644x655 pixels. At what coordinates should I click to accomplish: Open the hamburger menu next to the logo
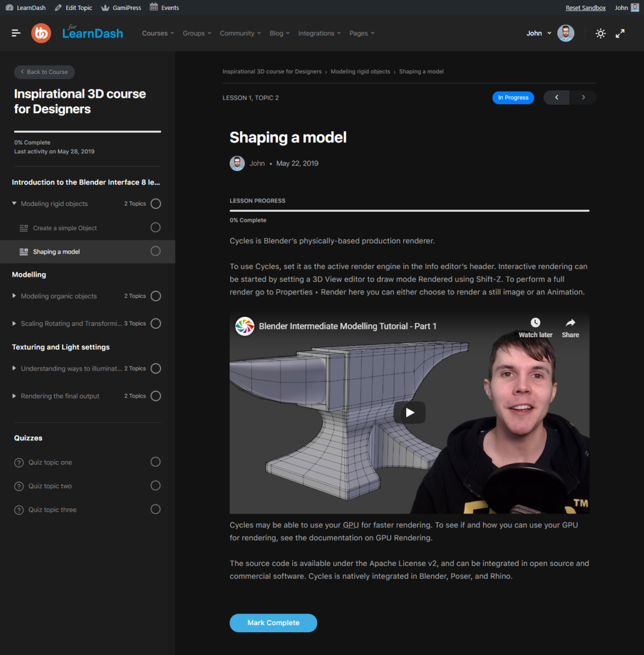pyautogui.click(x=16, y=33)
